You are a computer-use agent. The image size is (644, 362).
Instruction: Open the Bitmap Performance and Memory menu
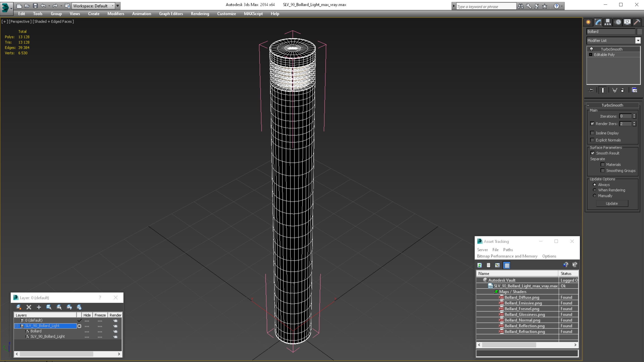point(507,256)
